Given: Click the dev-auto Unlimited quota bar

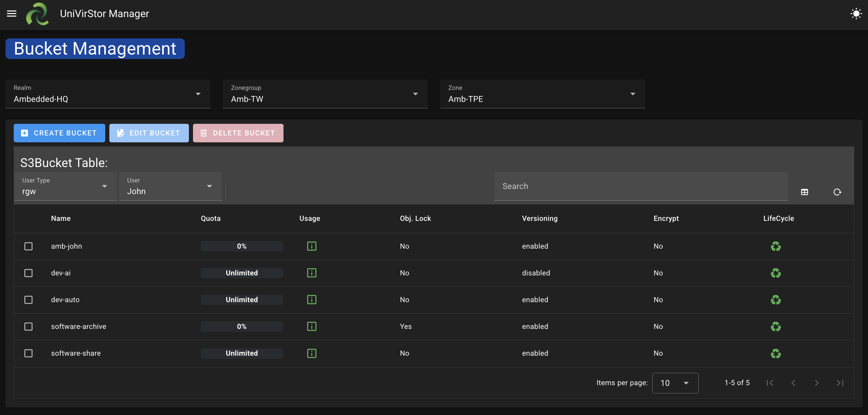Looking at the screenshot, I should [x=242, y=300].
